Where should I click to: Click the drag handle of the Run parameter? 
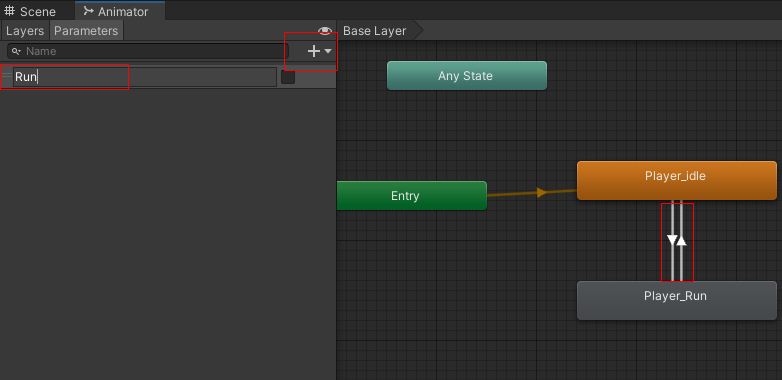tap(6, 76)
